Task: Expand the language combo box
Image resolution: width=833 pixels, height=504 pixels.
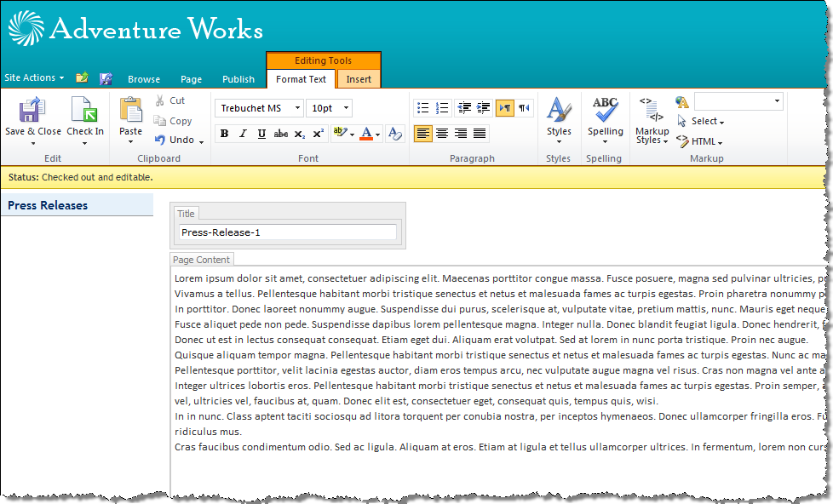Action: tap(777, 101)
